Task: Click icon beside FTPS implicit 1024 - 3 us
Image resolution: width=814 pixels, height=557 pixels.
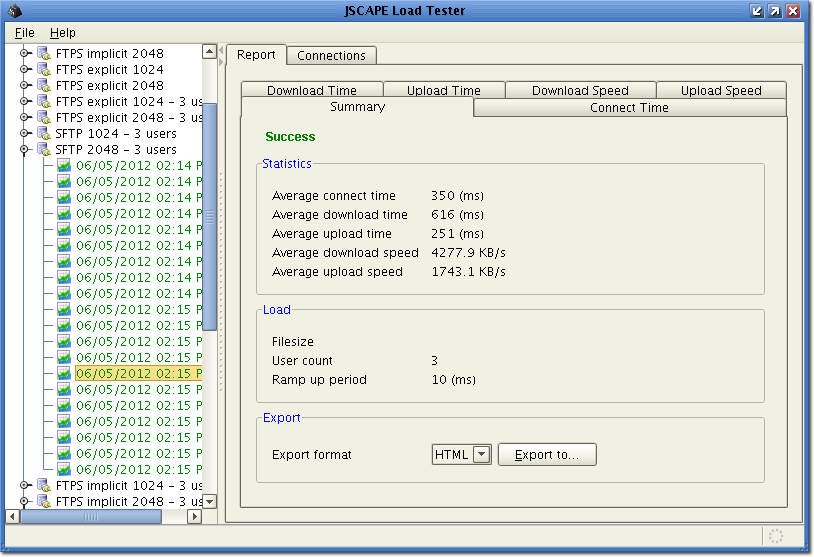Action: [x=44, y=486]
